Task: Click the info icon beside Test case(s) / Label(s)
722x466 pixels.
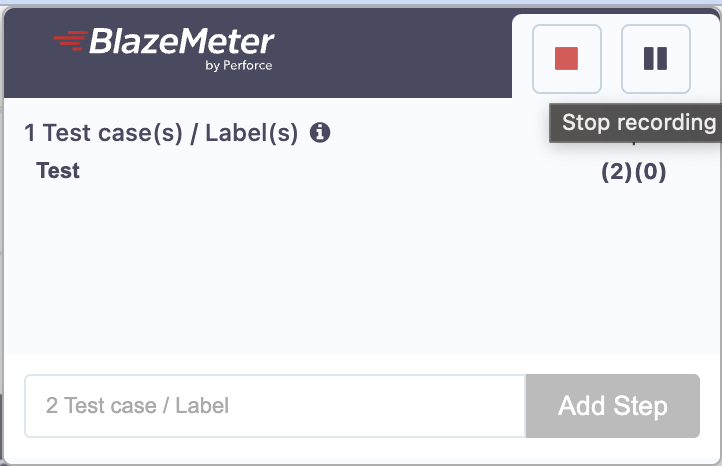Action: (x=320, y=132)
